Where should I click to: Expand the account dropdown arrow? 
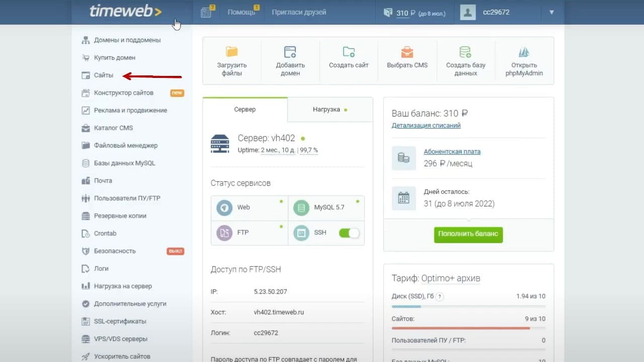pyautogui.click(x=551, y=12)
